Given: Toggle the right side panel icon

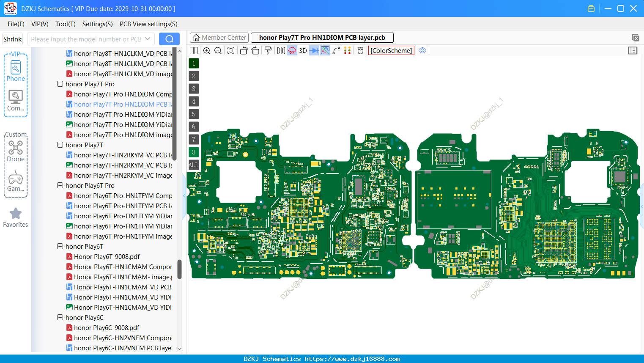Looking at the screenshot, I should pos(633,51).
